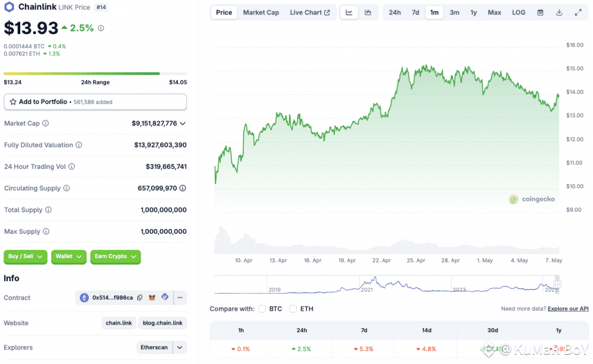Download the chart data
Viewport: 593px width, 364px height.
(559, 13)
